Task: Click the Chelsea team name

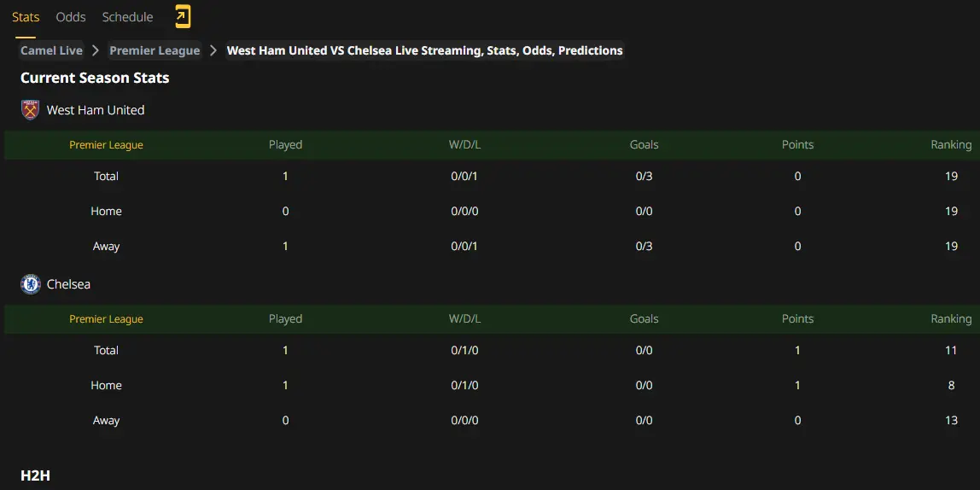Action: point(69,284)
